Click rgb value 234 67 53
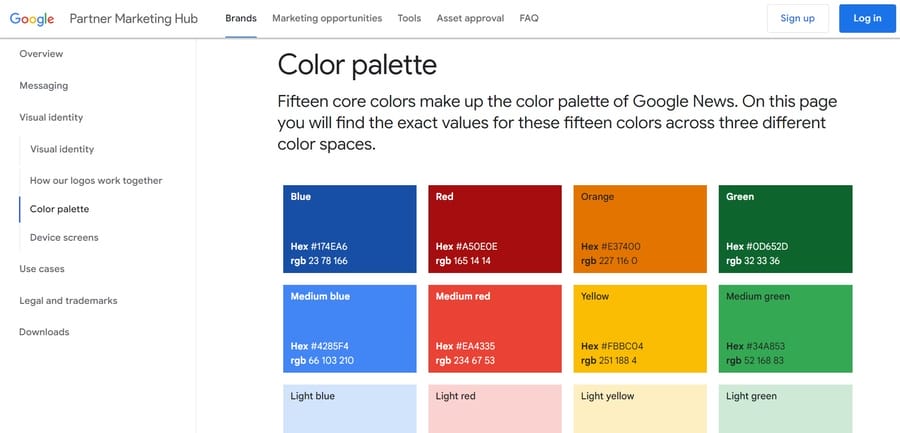 coord(474,361)
